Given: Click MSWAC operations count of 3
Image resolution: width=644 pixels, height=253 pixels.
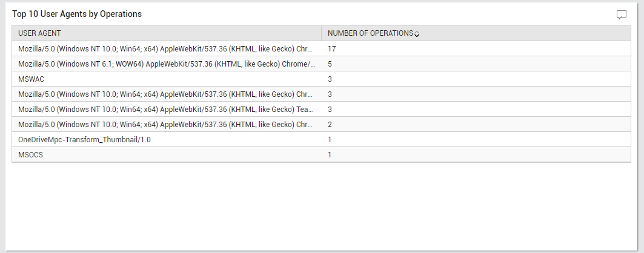Looking at the screenshot, I should [x=330, y=79].
